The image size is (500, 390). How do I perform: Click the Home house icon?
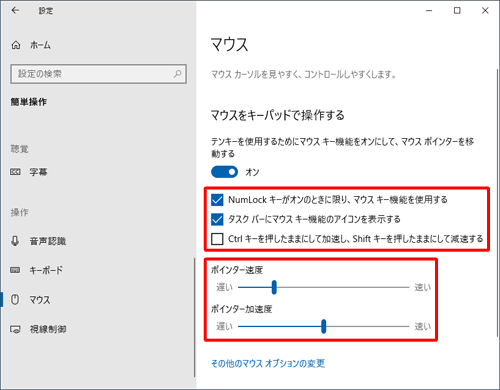coord(16,45)
